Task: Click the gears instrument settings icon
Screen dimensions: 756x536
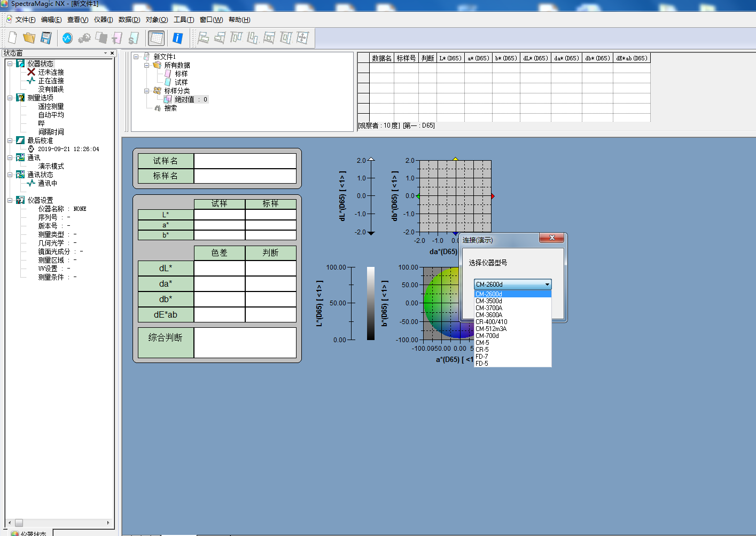Action: pos(84,38)
